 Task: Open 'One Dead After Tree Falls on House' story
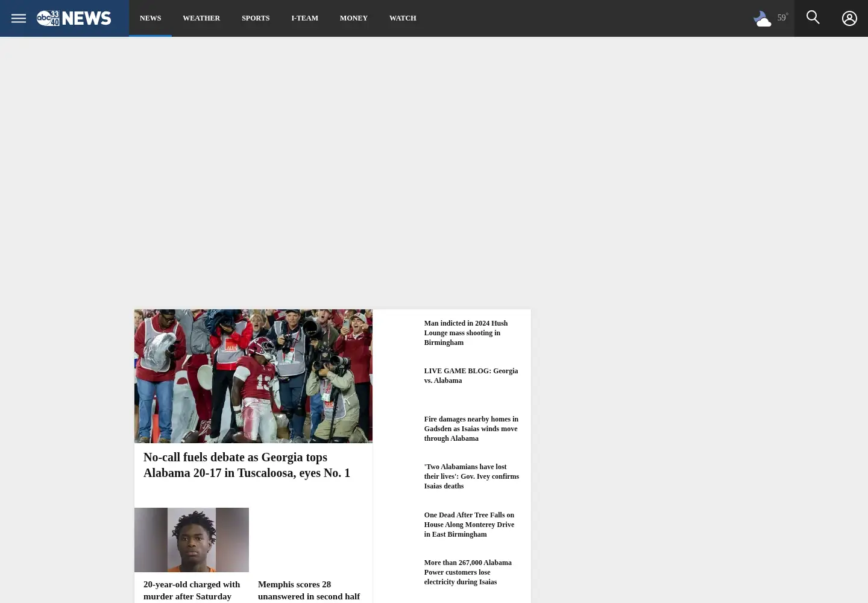(469, 525)
